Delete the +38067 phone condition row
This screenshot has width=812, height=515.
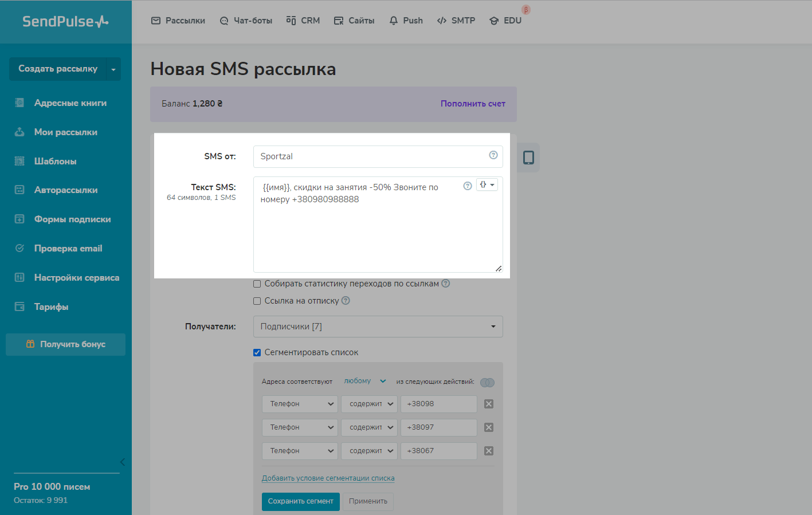489,451
